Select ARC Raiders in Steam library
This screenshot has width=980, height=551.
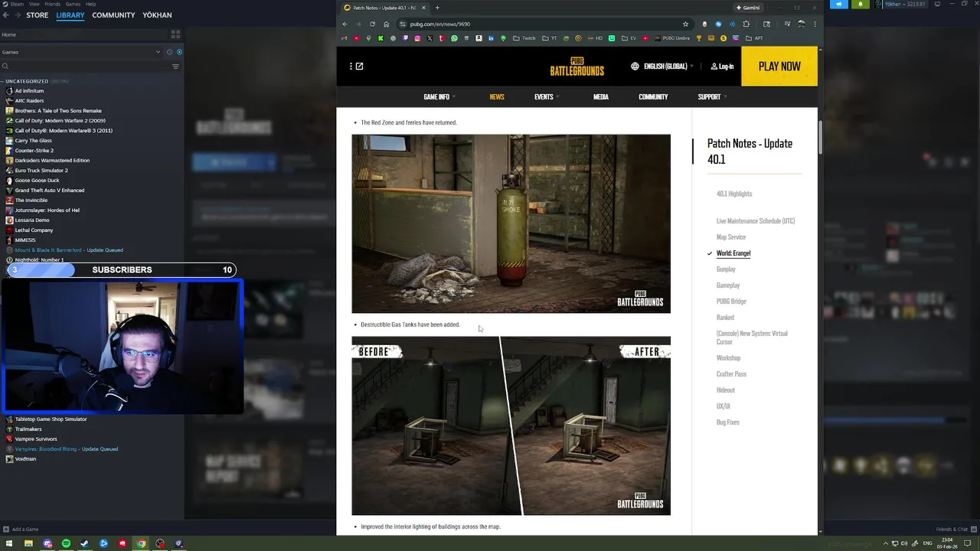(x=29, y=100)
